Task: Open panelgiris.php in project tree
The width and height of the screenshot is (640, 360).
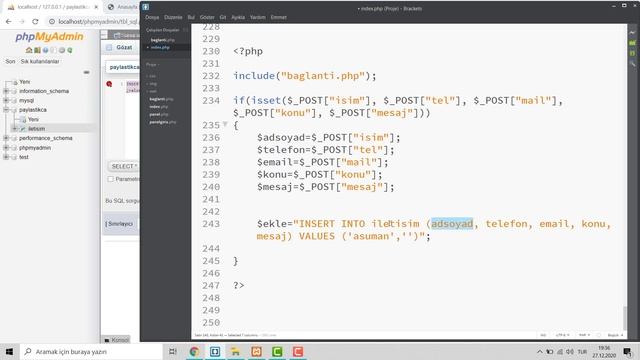Action: point(162,122)
